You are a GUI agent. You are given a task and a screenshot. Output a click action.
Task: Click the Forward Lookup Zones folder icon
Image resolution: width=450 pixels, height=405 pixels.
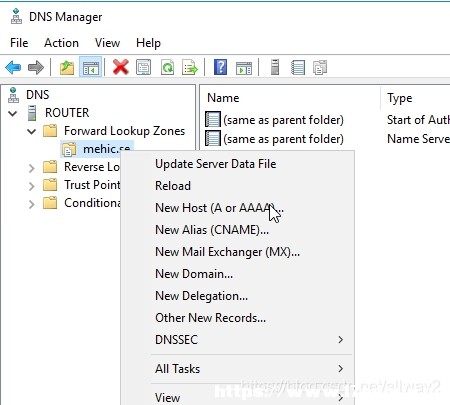click(x=50, y=131)
